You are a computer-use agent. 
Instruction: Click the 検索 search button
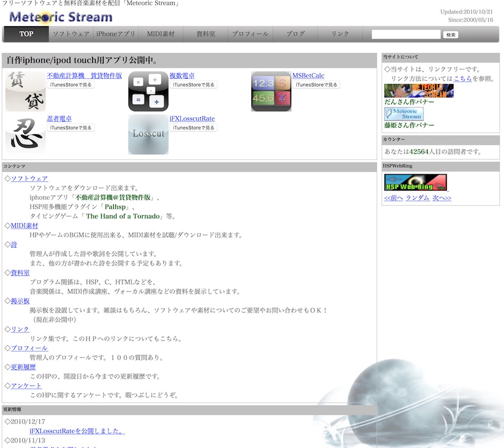click(451, 35)
